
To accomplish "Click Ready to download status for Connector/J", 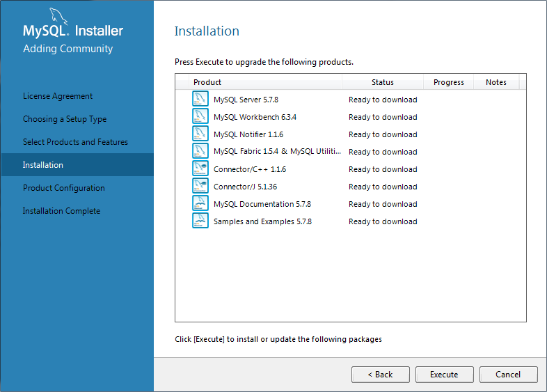I will click(x=383, y=187).
